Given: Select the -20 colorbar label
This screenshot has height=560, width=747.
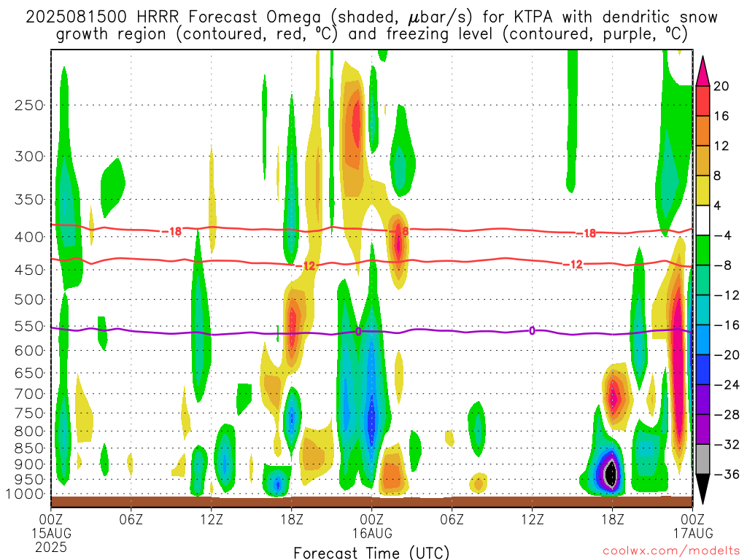Looking at the screenshot, I should click(727, 355).
